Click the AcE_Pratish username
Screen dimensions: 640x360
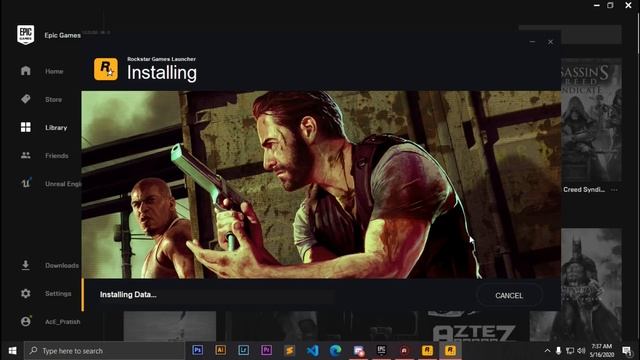coord(62,322)
